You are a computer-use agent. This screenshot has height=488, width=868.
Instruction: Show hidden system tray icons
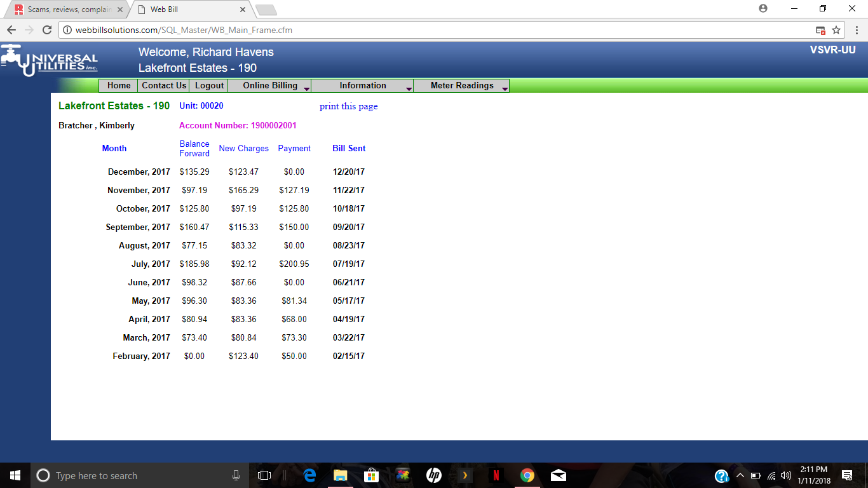740,475
